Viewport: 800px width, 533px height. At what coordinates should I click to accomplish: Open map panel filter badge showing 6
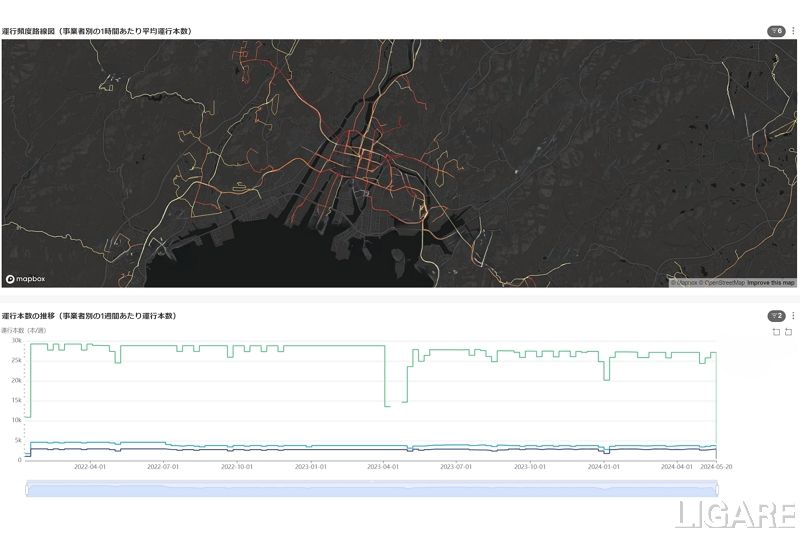click(x=775, y=31)
